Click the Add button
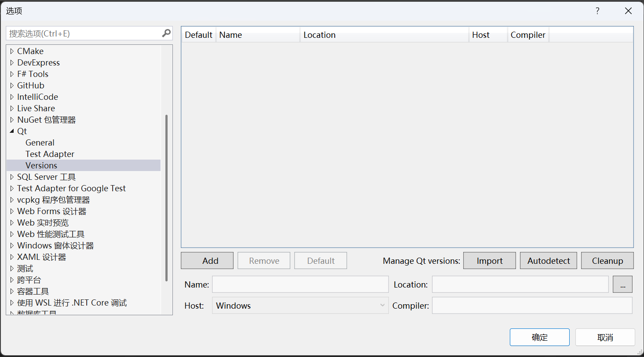 pos(207,260)
